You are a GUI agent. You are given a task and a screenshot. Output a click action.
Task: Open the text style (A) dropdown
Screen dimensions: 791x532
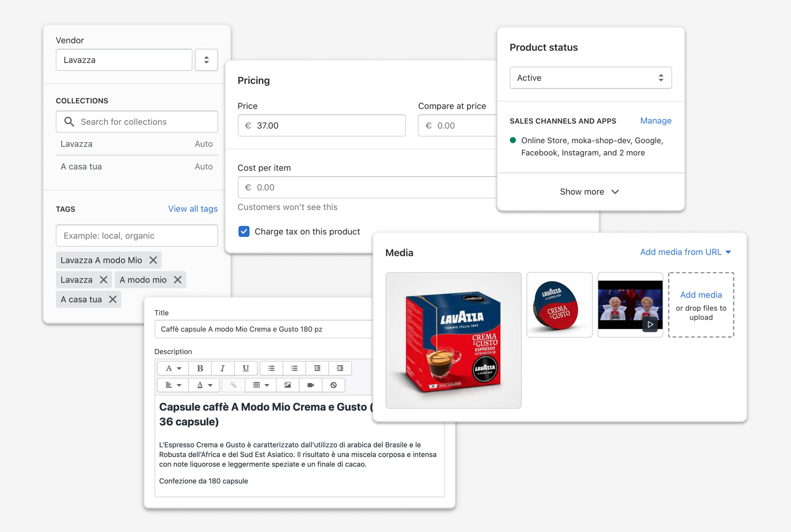173,368
